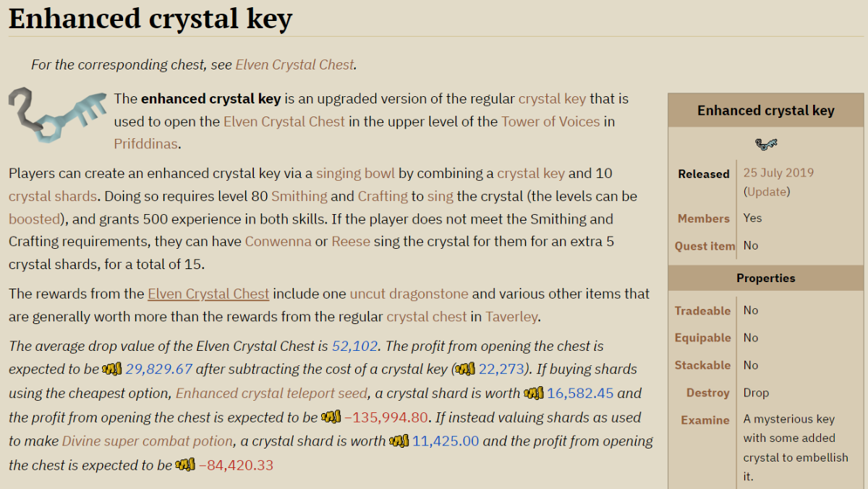The image size is (868, 489).
Task: Click the Update link in infobox
Action: [x=767, y=192]
